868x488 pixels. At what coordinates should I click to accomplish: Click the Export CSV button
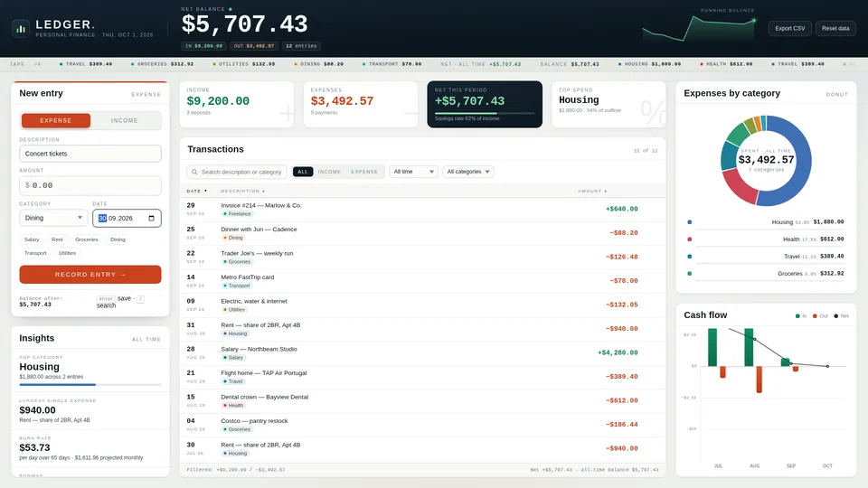[790, 28]
